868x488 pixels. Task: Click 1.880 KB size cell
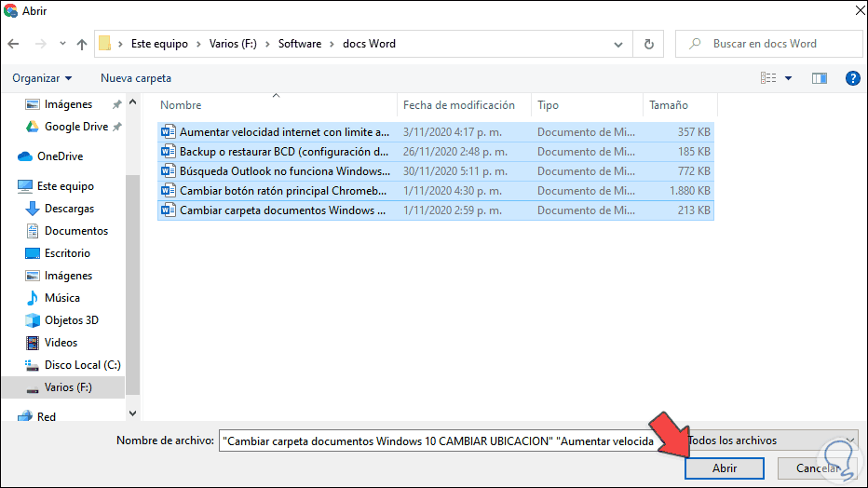coord(690,191)
